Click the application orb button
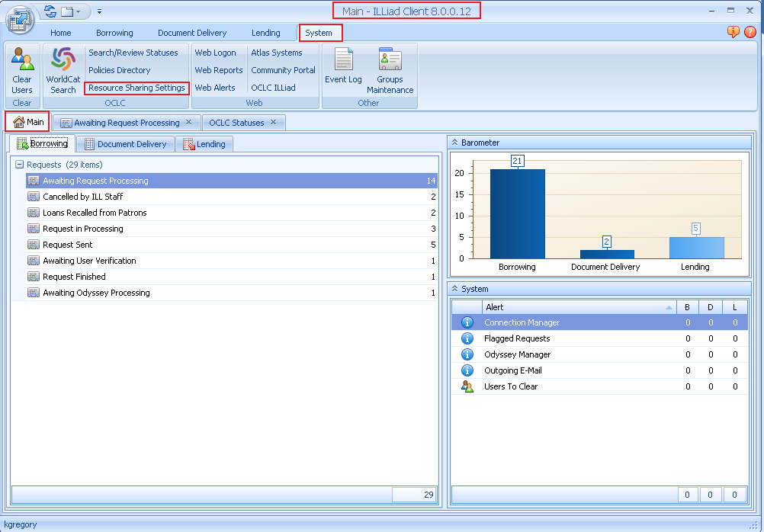Screen dimensions: 764x532 pyautogui.click(x=19, y=19)
